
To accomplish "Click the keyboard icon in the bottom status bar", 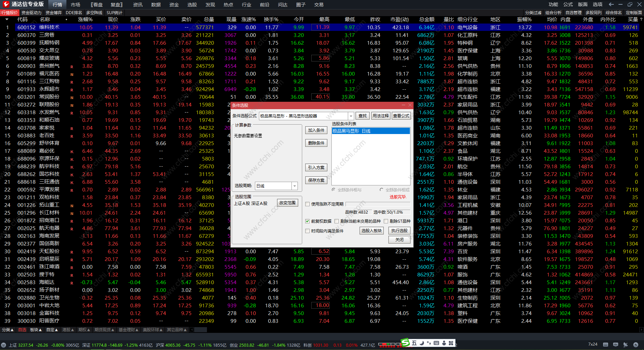I will point(605,345).
